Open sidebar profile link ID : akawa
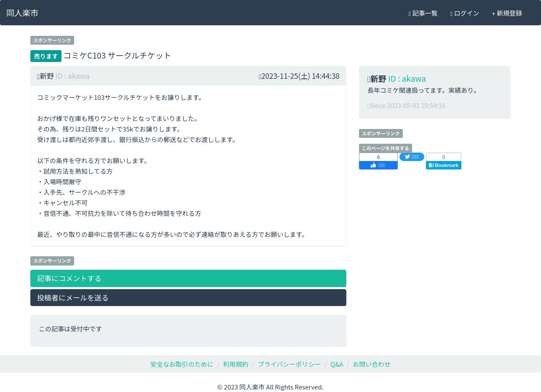Screen dimensions: 541x392 coord(407,79)
